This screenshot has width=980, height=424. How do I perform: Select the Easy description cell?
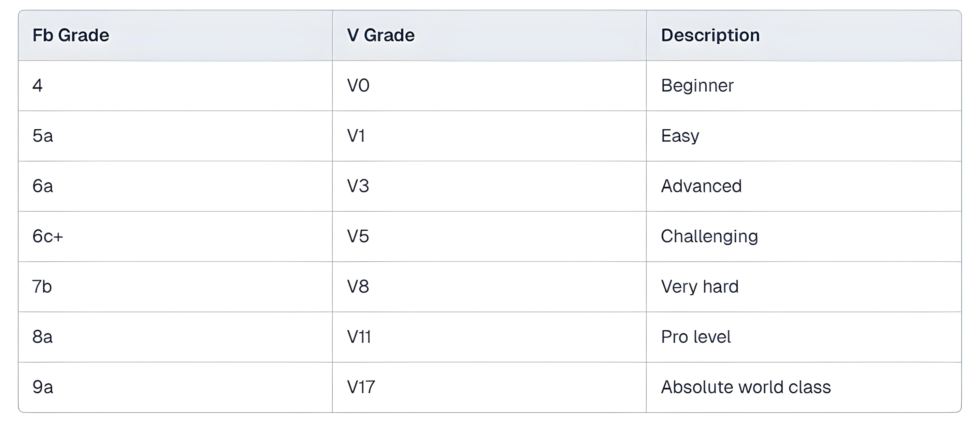coord(680,136)
